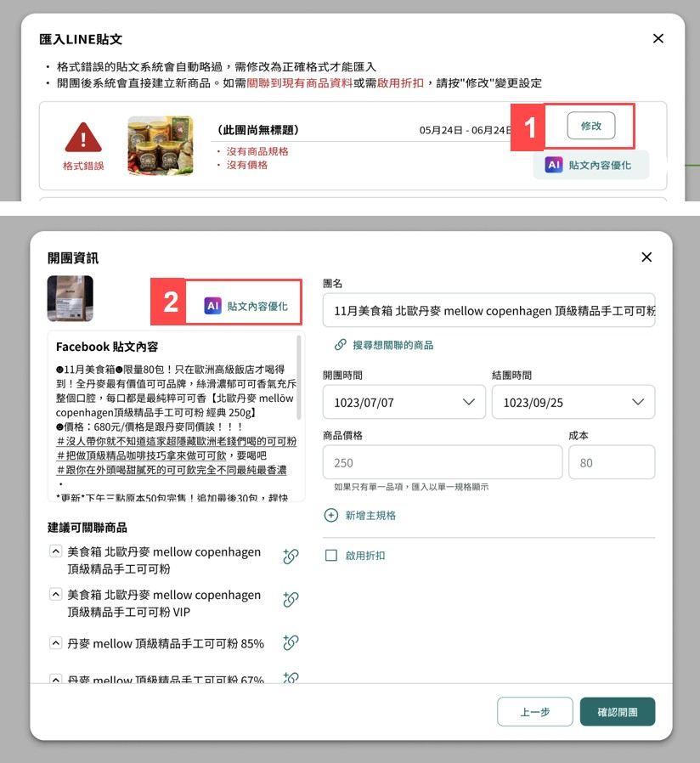Click the 05月24日 - 06月24日 date range text
Viewport: 700px width, 763px height.
pos(466,130)
